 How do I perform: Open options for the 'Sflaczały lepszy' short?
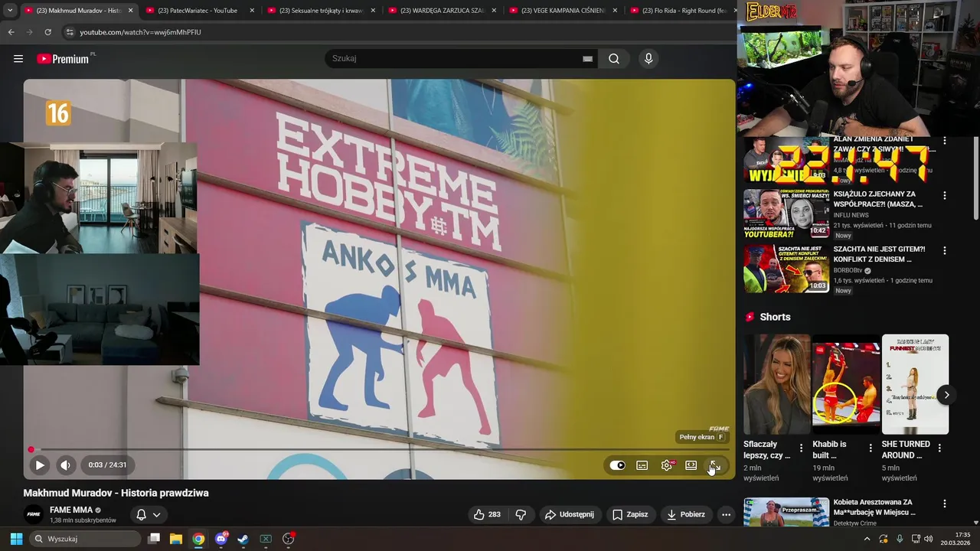click(802, 448)
